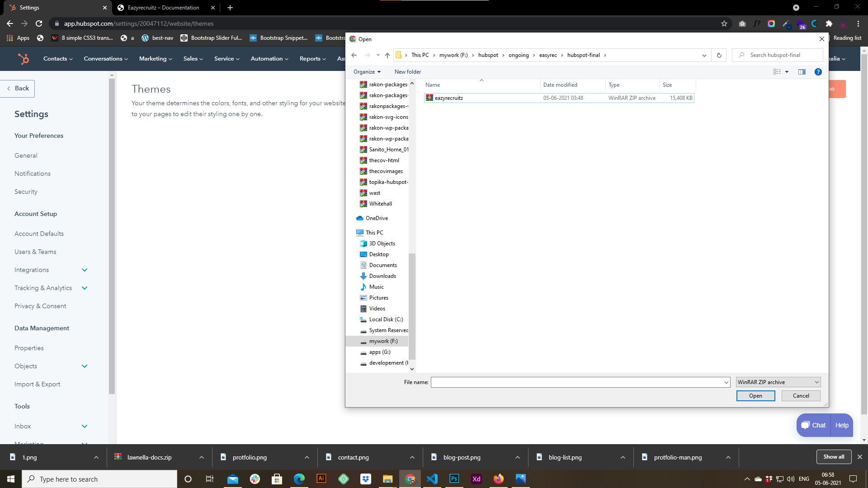The height and width of the screenshot is (488, 868).
Task: Click the HubSpot sprocket logo
Action: [x=23, y=59]
